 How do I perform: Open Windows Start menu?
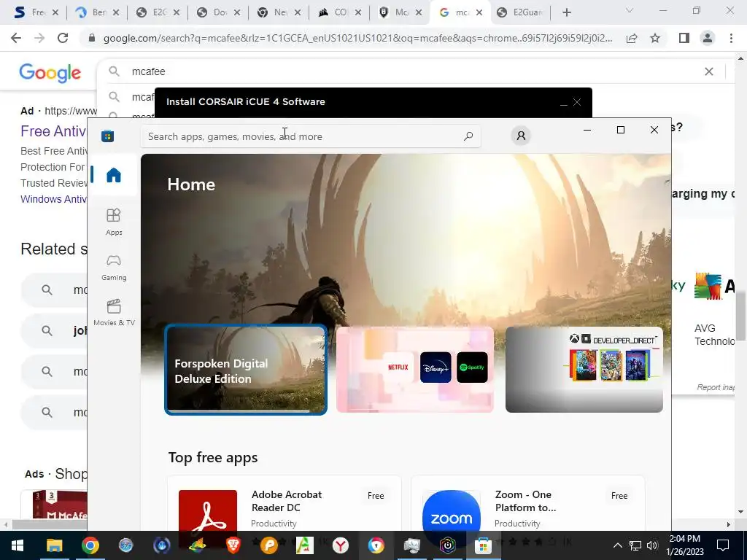coord(18,545)
